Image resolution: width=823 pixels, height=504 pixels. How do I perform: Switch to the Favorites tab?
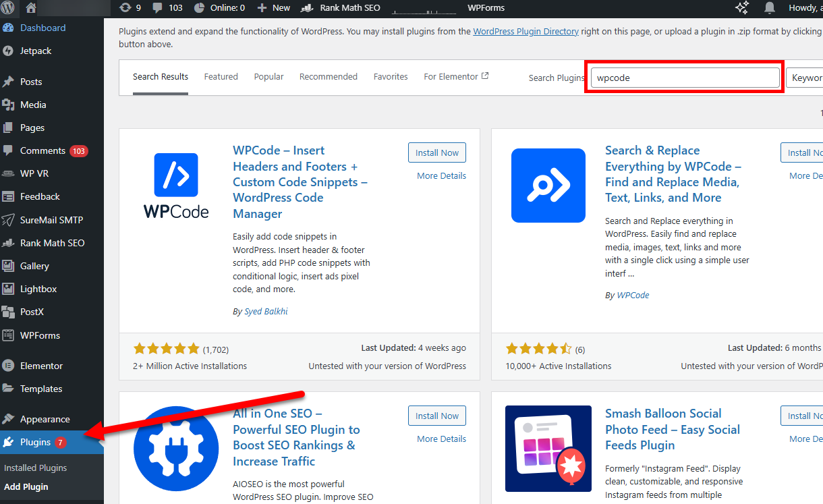391,77
